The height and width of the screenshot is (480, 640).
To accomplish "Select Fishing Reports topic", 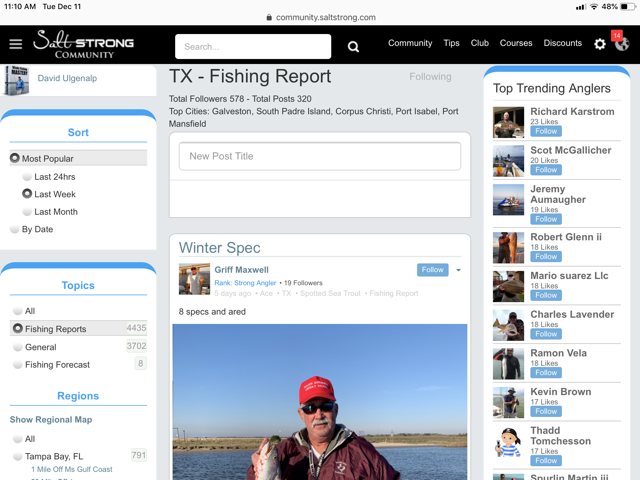I will click(78, 328).
